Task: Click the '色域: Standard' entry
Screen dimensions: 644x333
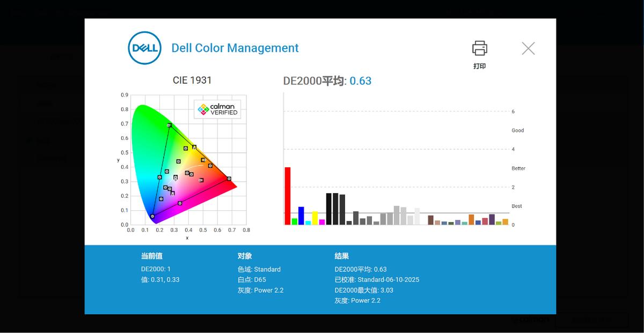Action: (x=259, y=269)
